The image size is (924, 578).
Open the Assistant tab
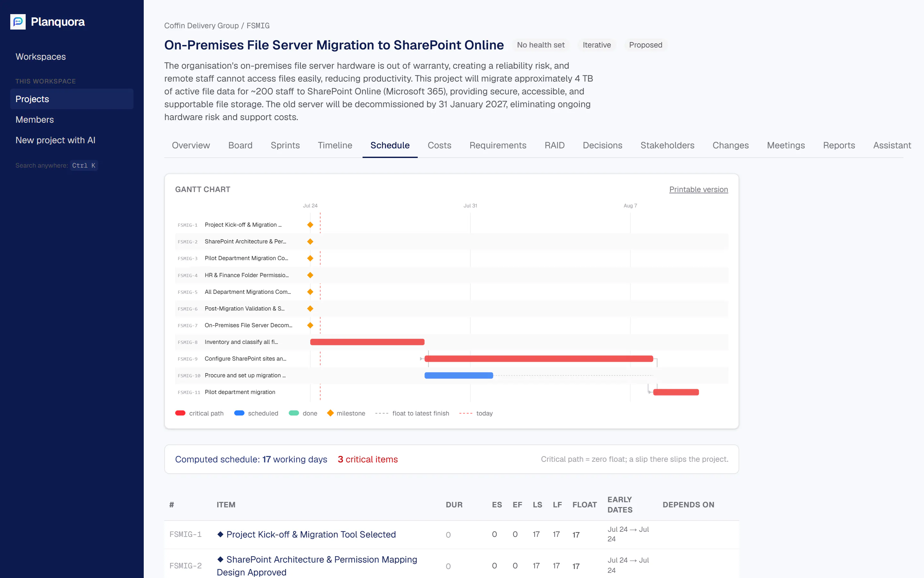pos(892,145)
